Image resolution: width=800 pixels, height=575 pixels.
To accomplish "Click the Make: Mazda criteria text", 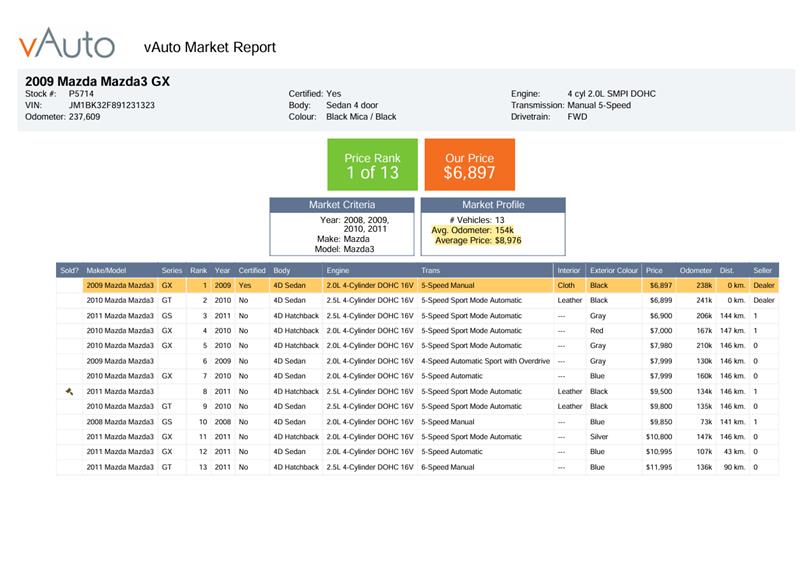I will (343, 239).
